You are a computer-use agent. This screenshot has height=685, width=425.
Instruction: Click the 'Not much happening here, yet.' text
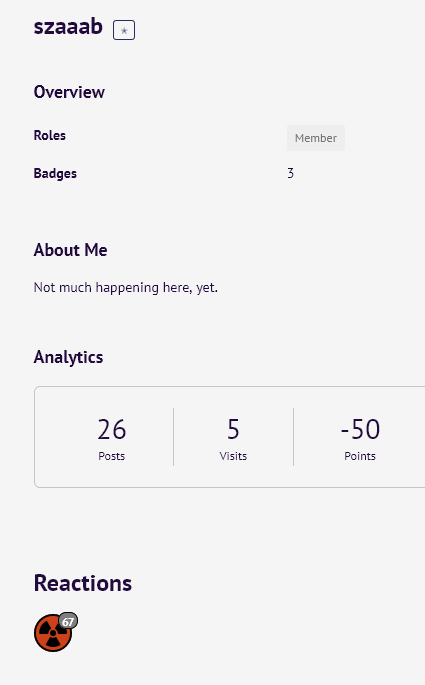[126, 287]
